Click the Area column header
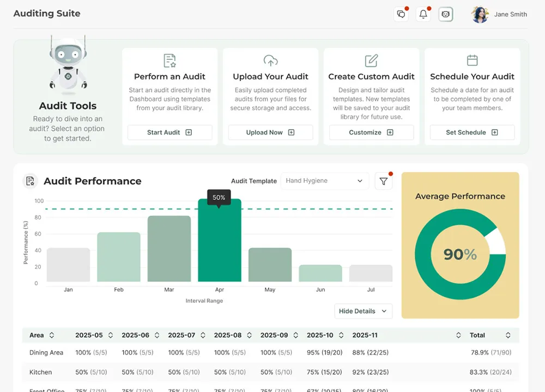Screen dimensions: 545x392 pos(37,335)
